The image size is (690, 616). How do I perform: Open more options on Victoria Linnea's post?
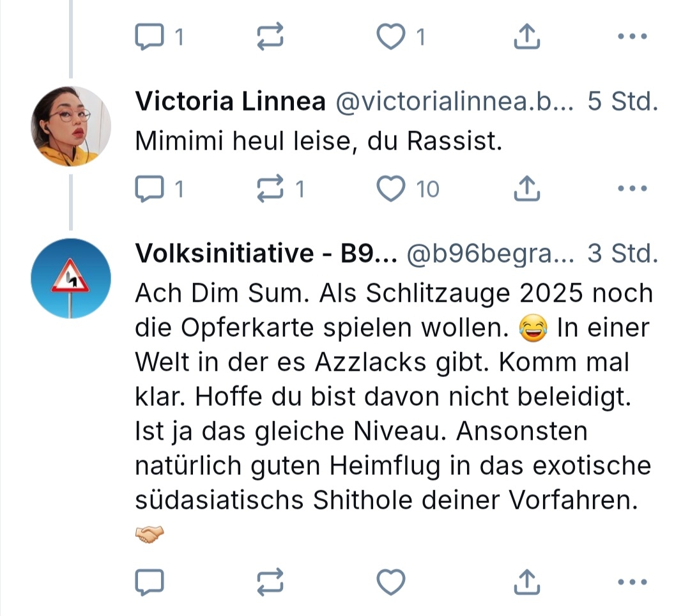click(x=633, y=189)
